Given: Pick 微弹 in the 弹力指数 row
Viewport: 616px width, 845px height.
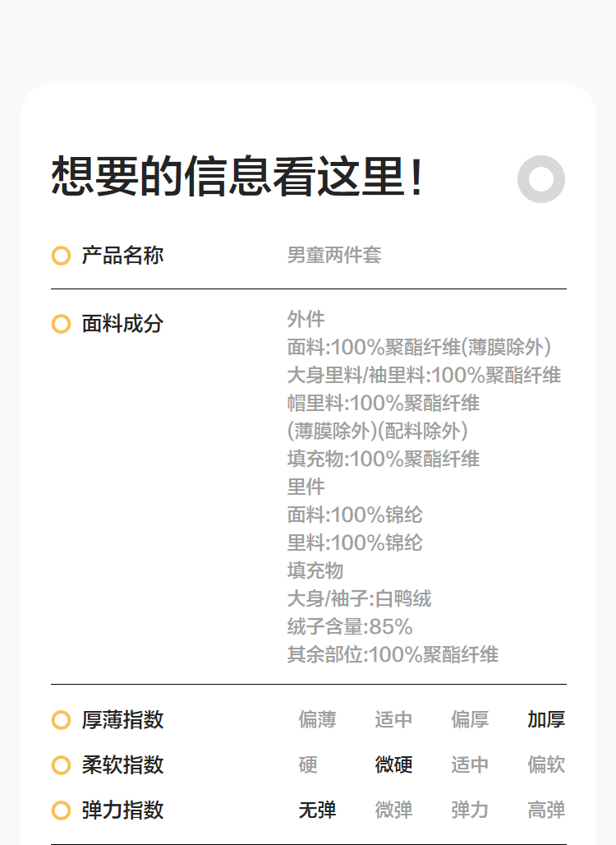Looking at the screenshot, I should (393, 810).
